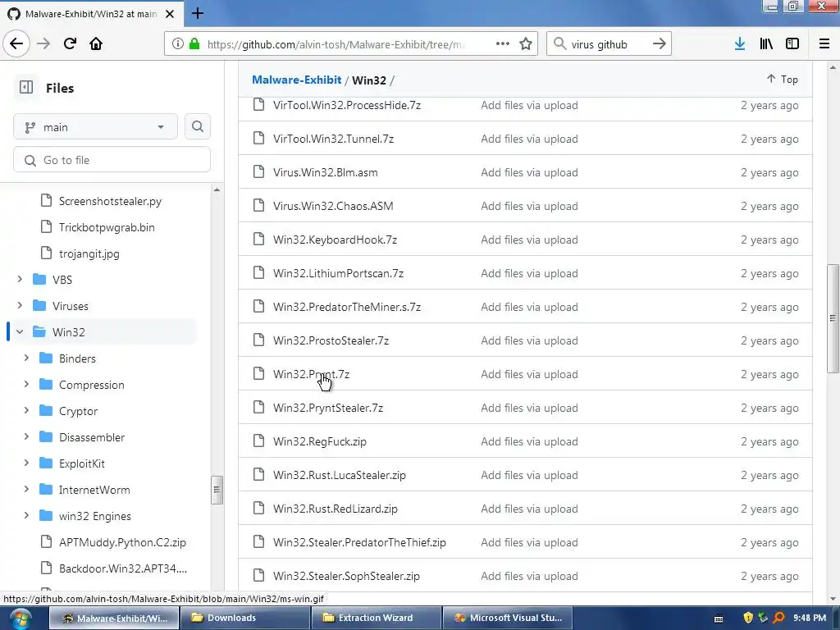Expand the win32 Engines folder chevron

26,515
